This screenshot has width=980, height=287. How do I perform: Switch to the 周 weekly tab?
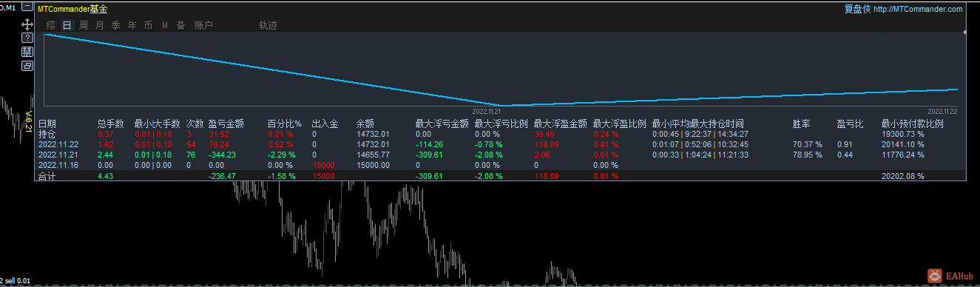pyautogui.click(x=84, y=25)
